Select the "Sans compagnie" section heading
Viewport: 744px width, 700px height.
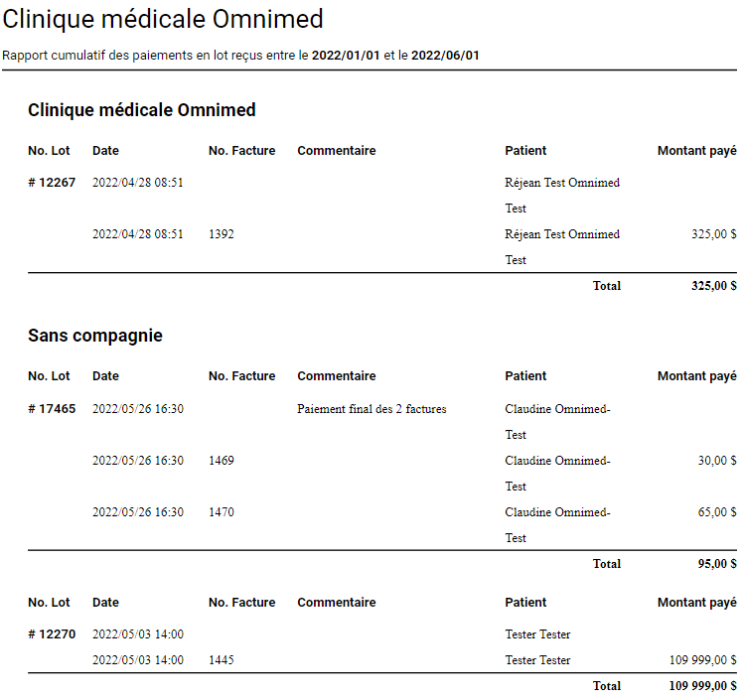[x=95, y=336]
